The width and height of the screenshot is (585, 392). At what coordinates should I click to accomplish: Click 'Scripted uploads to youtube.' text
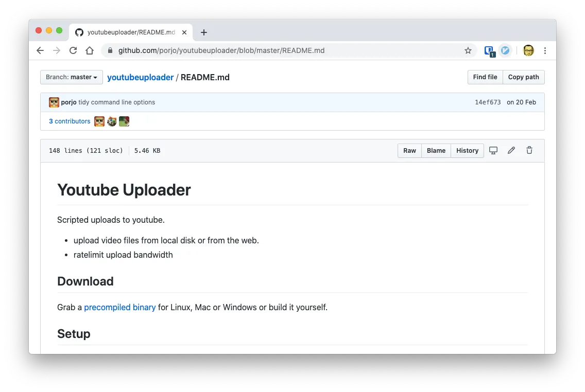coord(111,220)
